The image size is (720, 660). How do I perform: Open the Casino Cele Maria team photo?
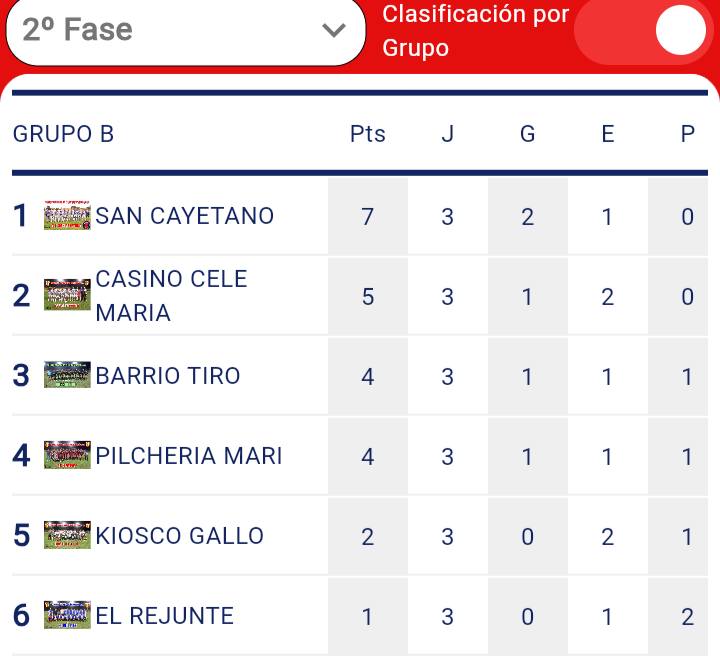point(67,295)
